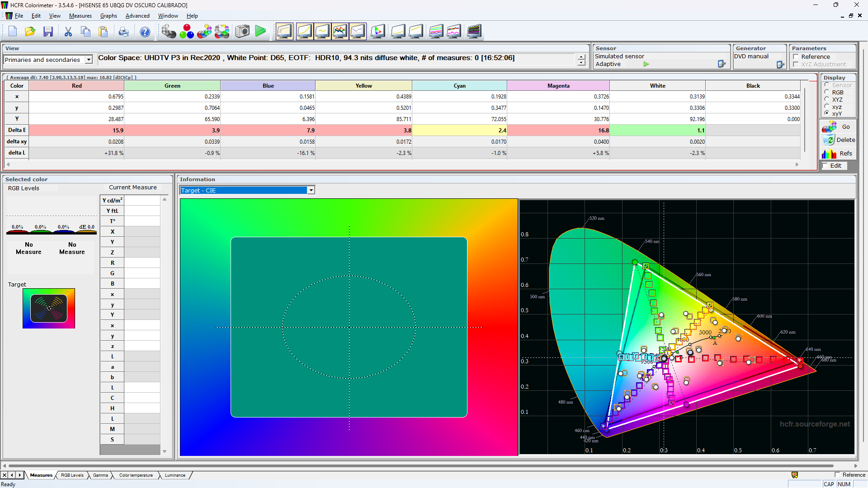Click the Refs button
Screen dimensions: 868x488
coord(838,154)
